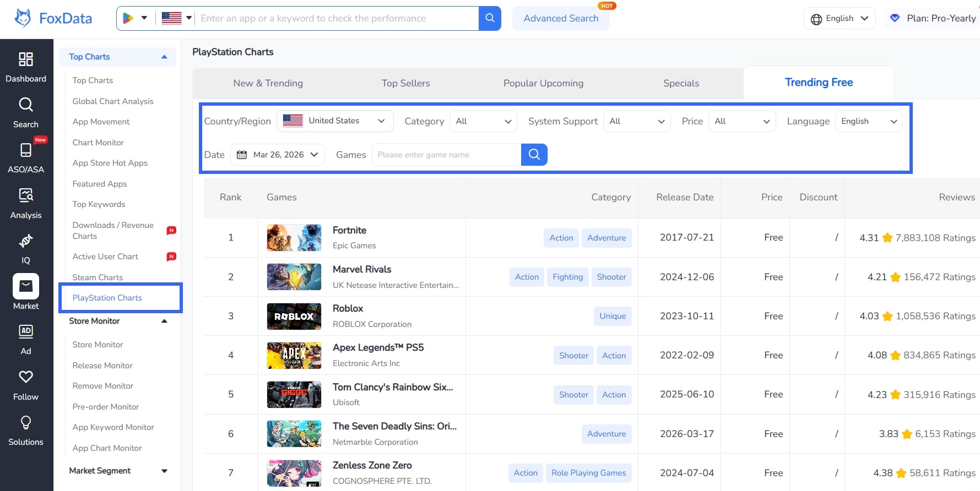The height and width of the screenshot is (491, 980).
Task: Open the ASO/ASA sidebar icon
Action: coord(26,150)
